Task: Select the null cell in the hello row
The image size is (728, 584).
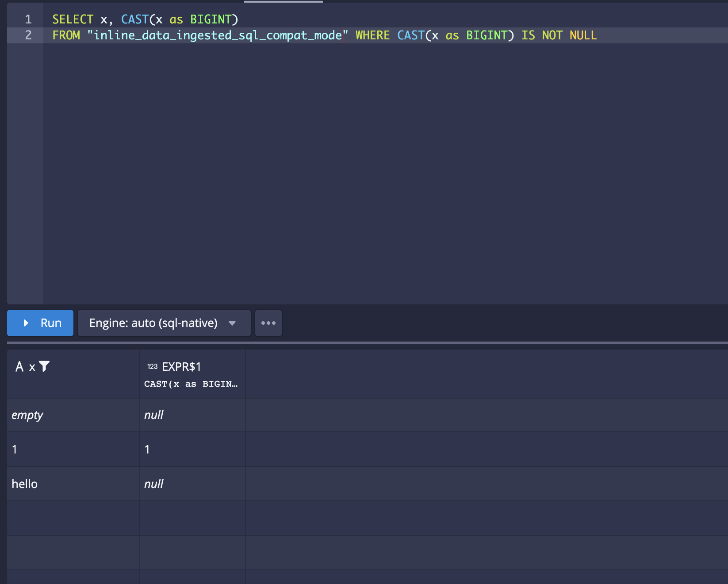Action: click(x=192, y=484)
